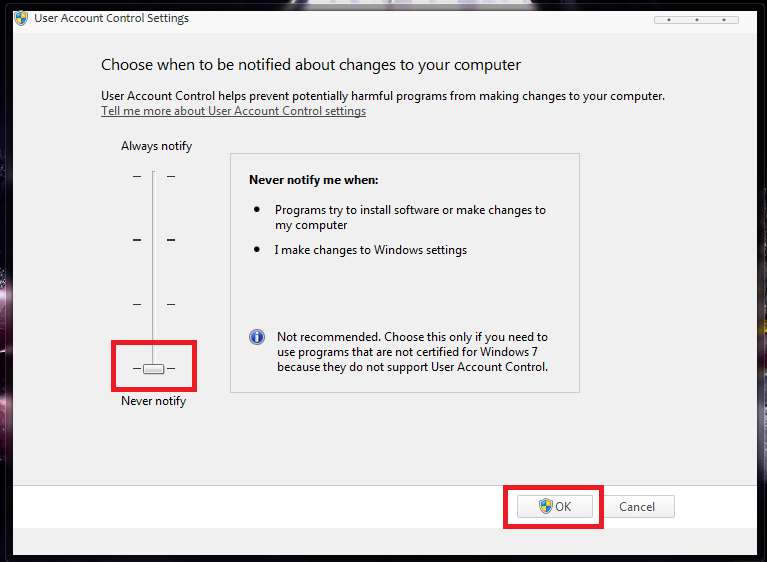Click the Never notify me when heading

coord(314,181)
